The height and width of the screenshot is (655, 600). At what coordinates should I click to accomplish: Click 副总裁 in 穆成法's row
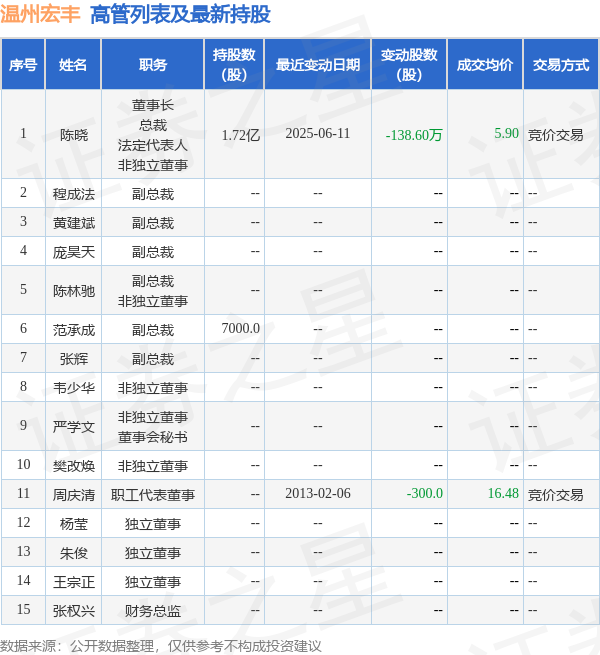[153, 194]
